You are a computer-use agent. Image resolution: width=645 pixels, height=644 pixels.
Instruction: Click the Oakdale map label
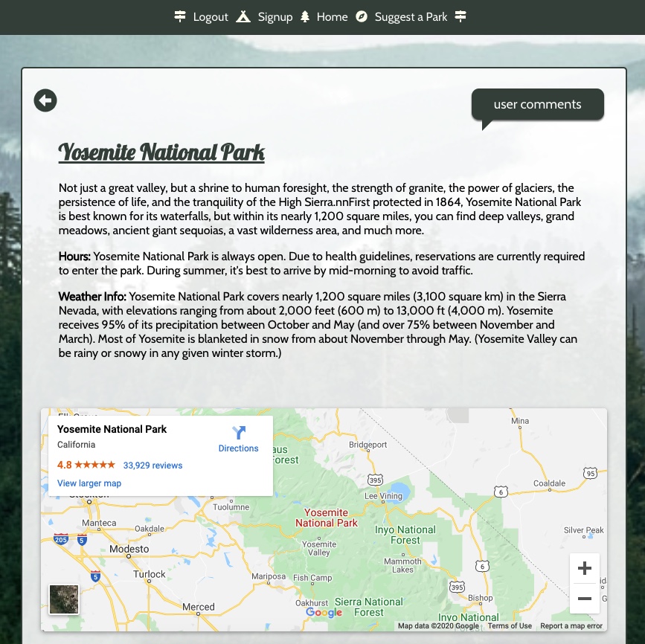click(150, 529)
